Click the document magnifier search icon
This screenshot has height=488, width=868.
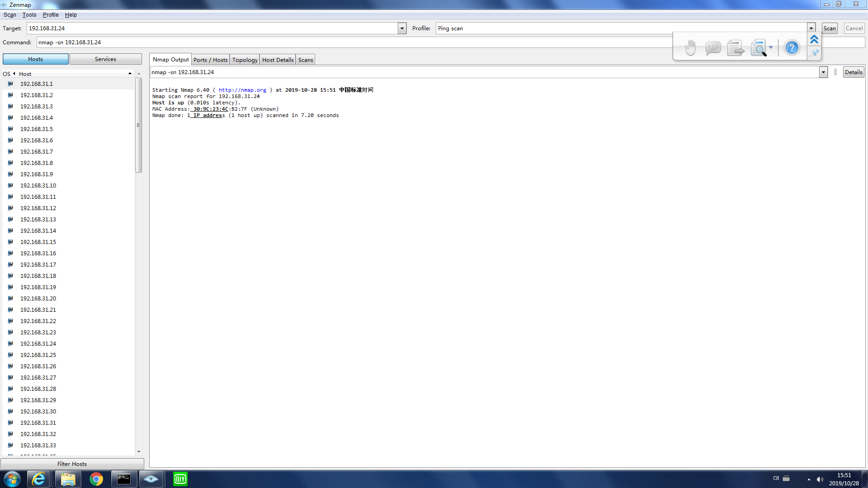tap(758, 47)
